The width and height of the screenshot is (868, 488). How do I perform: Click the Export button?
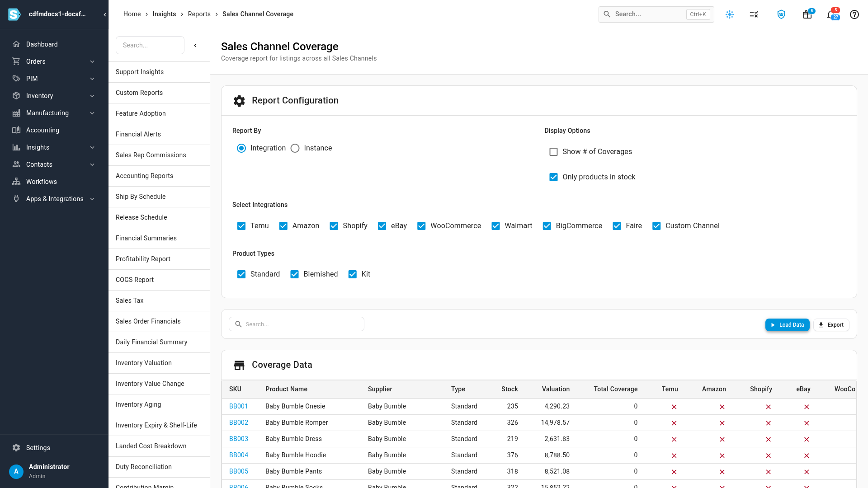831,325
